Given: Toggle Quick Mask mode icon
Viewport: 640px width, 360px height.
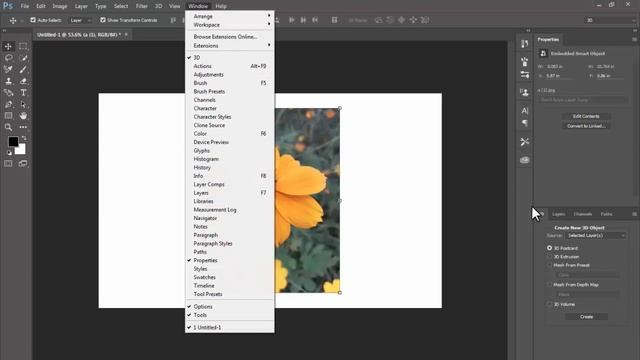Looking at the screenshot, I should tap(8, 164).
